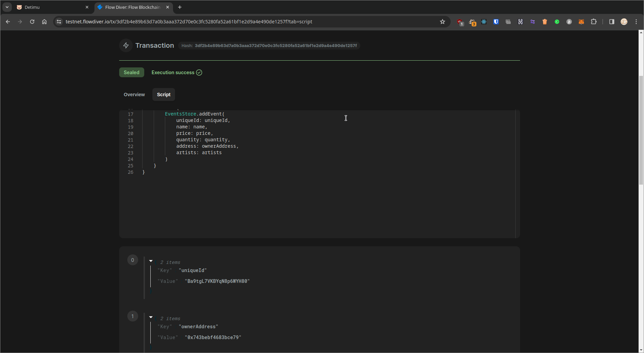
Task: Open React Developer Tools extension
Action: click(x=484, y=22)
